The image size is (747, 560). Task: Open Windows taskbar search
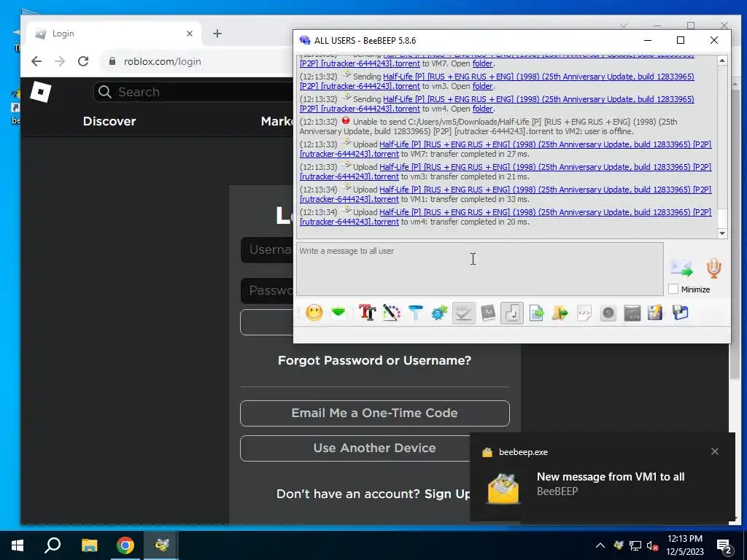[53, 545]
